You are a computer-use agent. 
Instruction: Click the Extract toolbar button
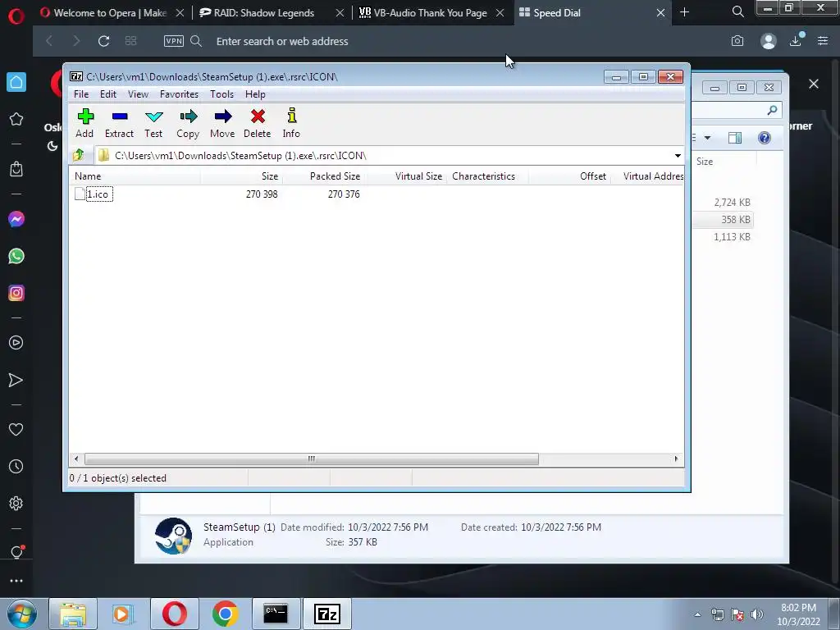[119, 123]
